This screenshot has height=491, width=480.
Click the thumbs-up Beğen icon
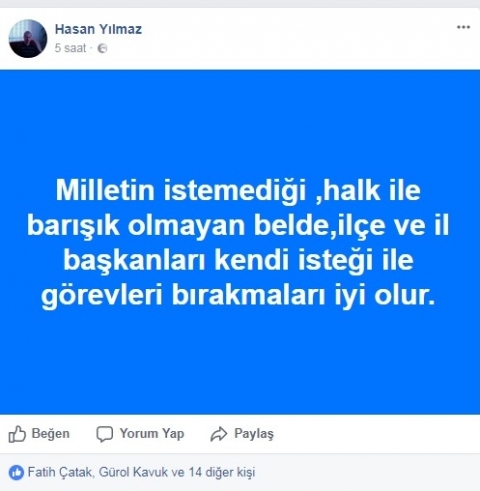point(17,434)
